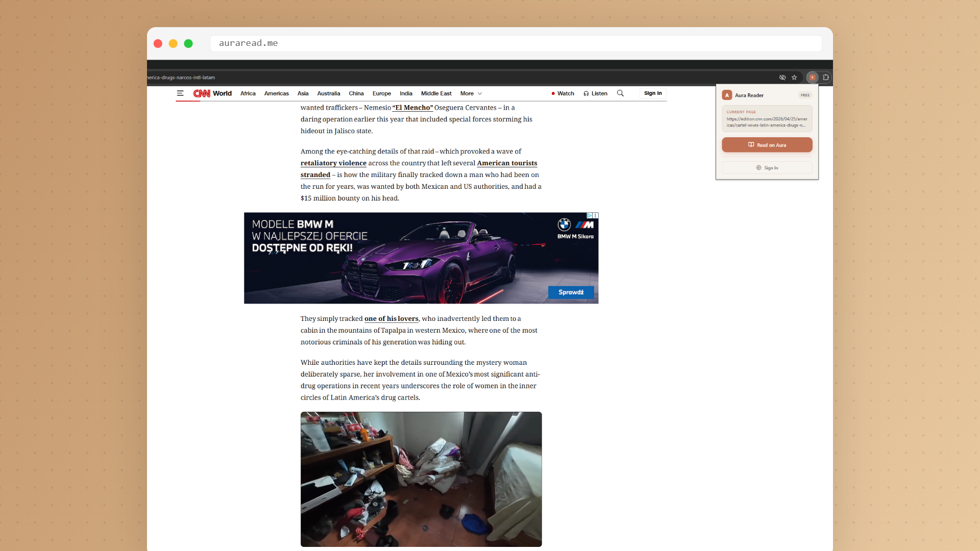
Task: Click the ad info 'i' toggle on banner
Action: pyautogui.click(x=595, y=215)
